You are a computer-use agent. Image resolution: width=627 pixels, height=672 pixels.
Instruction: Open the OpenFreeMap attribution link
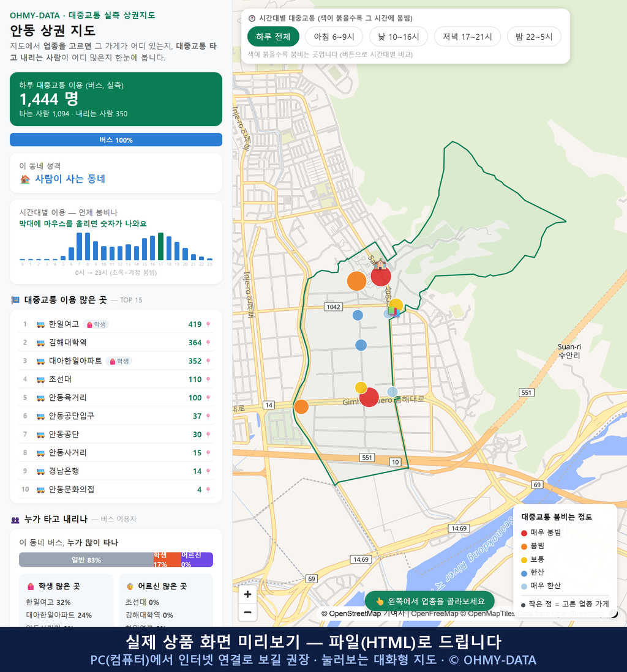(435, 614)
